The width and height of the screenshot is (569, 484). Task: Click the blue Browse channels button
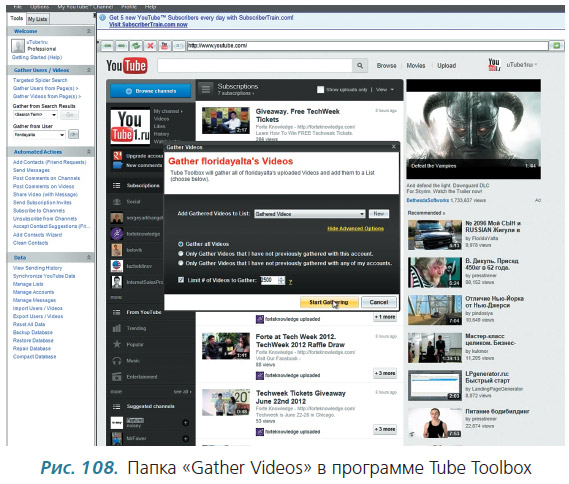(x=151, y=91)
